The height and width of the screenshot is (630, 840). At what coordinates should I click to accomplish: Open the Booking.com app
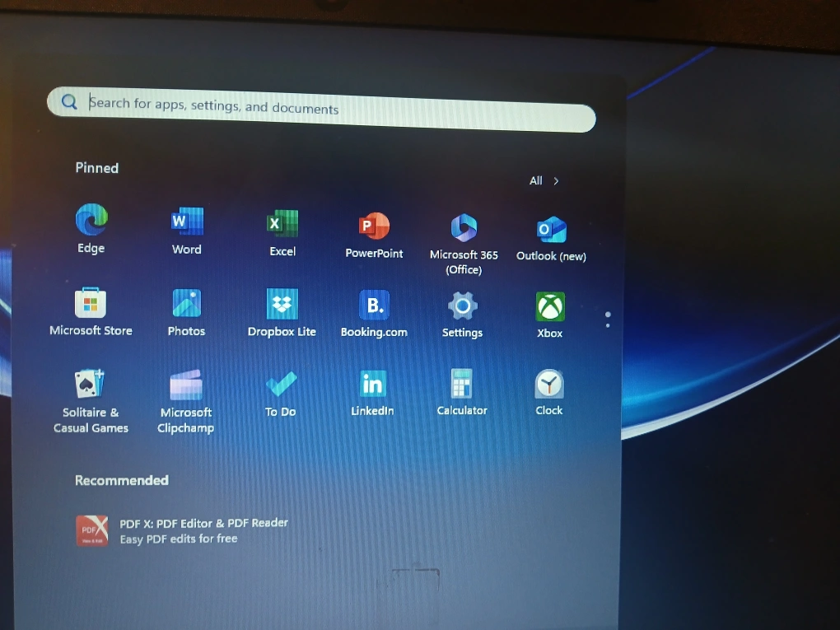coord(374,306)
